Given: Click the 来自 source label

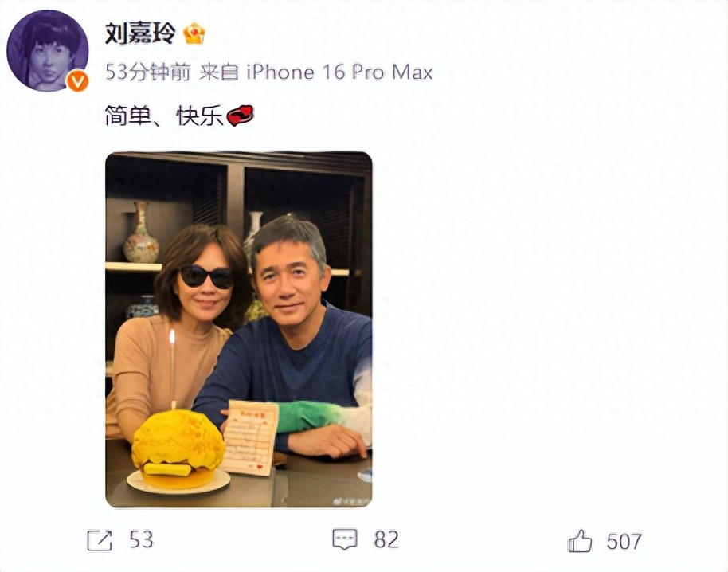Looking at the screenshot, I should point(219,72).
